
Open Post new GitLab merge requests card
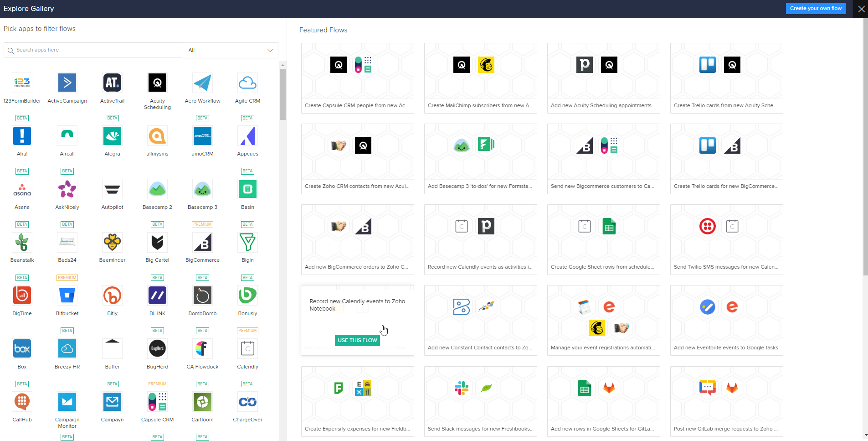pos(727,401)
